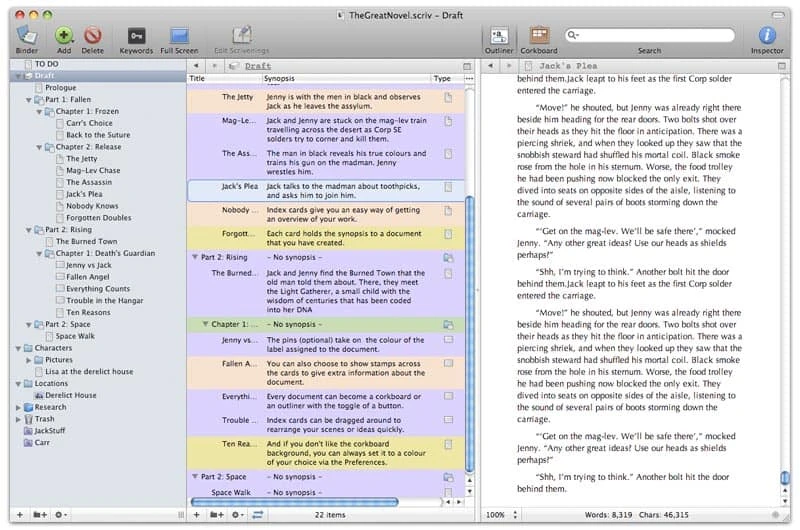The width and height of the screenshot is (800, 530).
Task: Collapse Part 1: Fallen in the binder
Action: pyautogui.click(x=29, y=100)
